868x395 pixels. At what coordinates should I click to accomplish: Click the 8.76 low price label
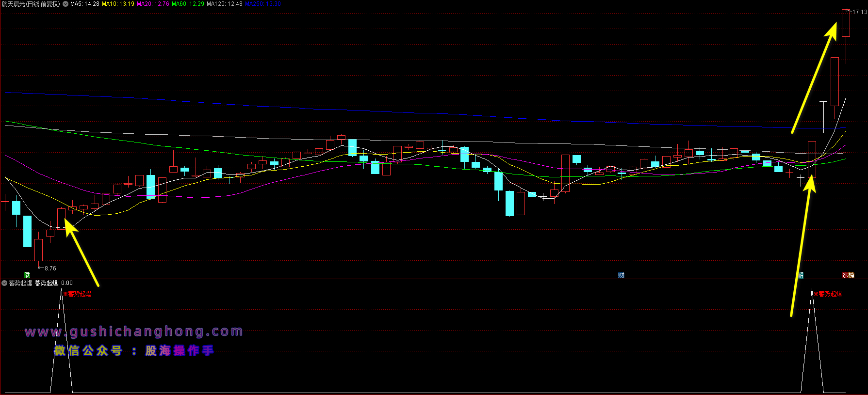click(50, 269)
